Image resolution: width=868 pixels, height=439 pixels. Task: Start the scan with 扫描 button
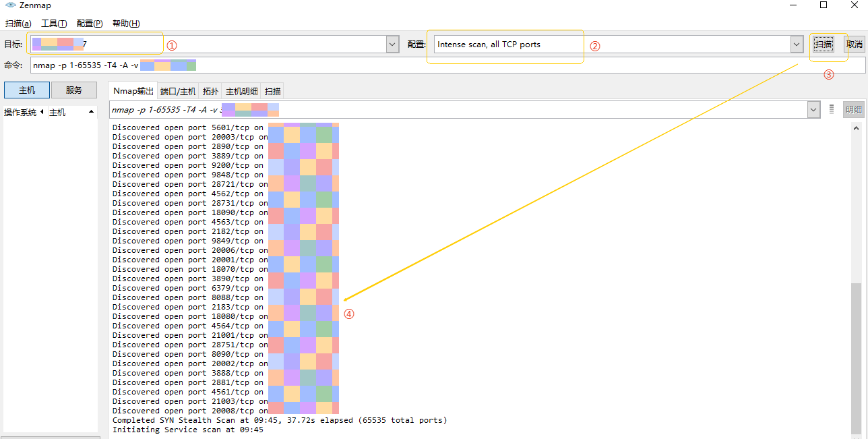pos(824,45)
